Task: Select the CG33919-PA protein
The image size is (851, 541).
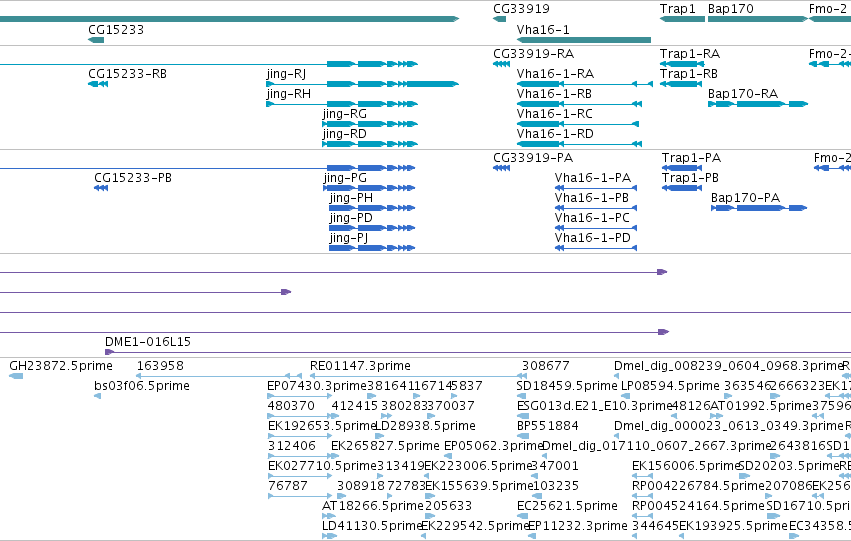Action: (501, 168)
